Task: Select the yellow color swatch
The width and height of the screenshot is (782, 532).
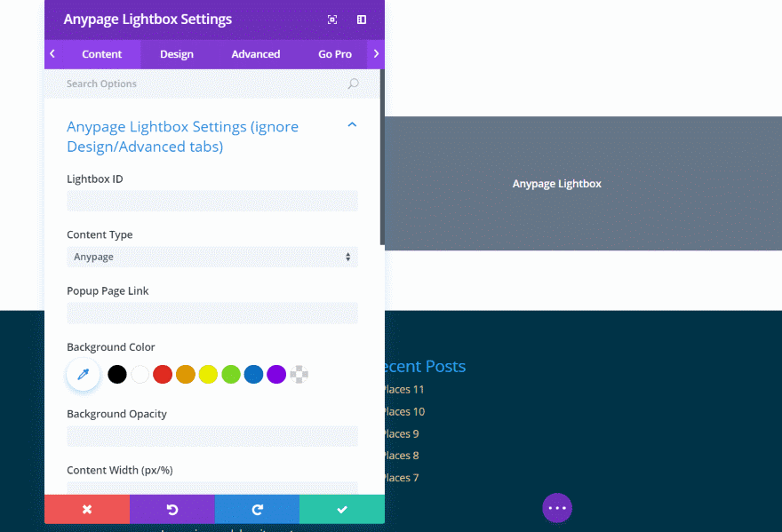Action: click(x=208, y=374)
